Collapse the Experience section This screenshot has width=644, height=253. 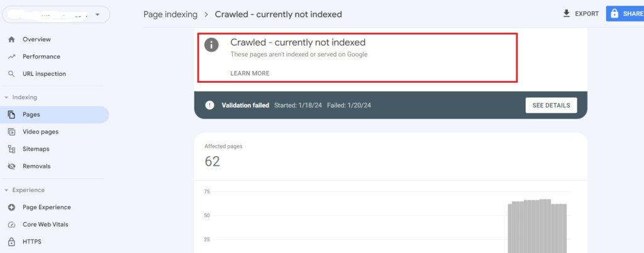click(6, 190)
